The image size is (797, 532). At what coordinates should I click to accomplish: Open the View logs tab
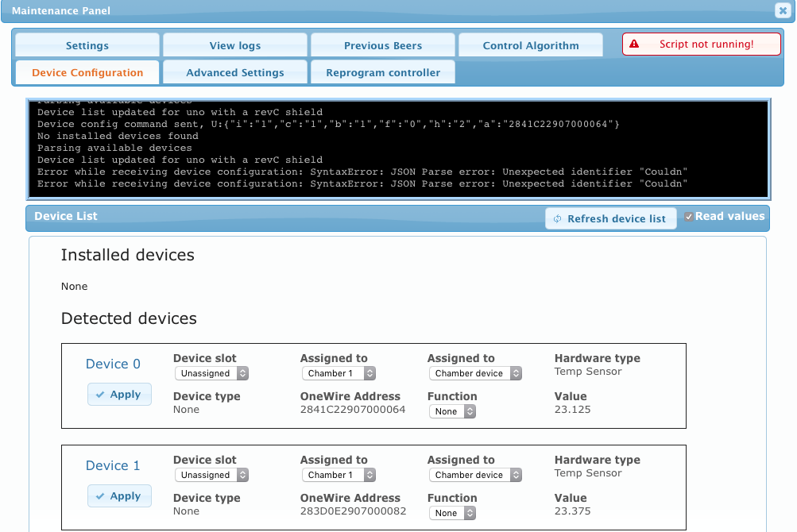(235, 45)
